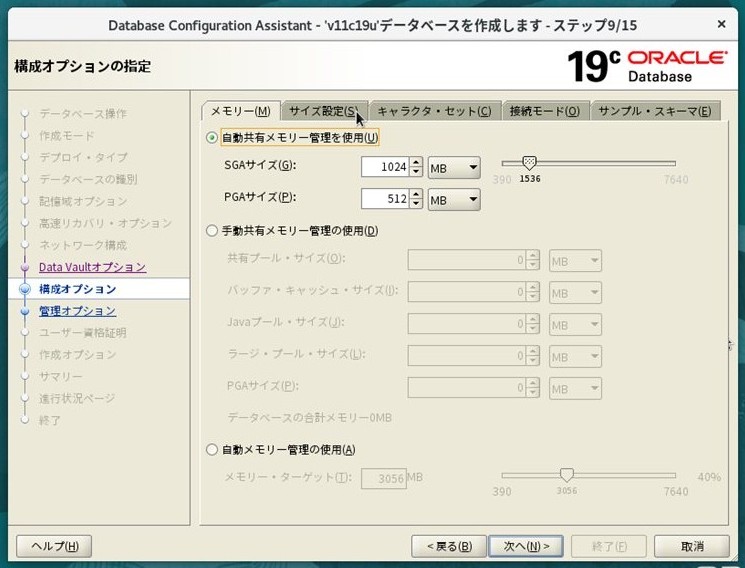Image resolution: width=745 pixels, height=568 pixels.
Task: Switch to the 接続モード(O) tab
Action: point(545,111)
